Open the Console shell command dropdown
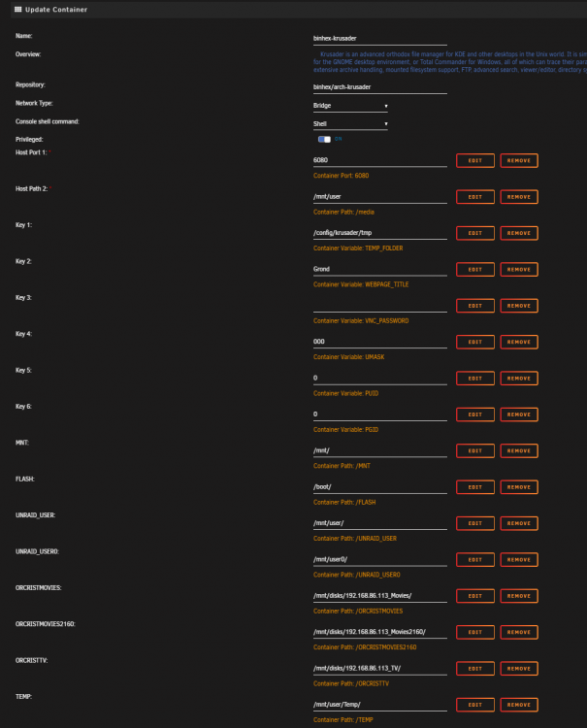Screen dimensions: 587x728 (350, 124)
